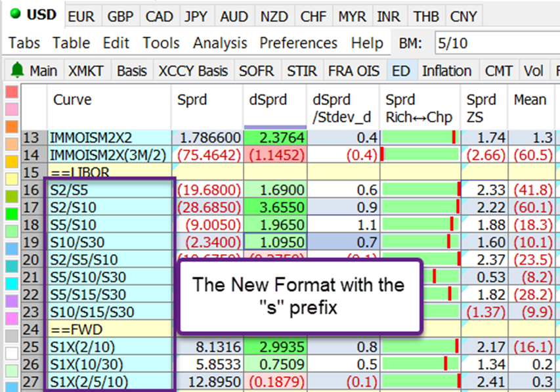Select the purple color swatch
Viewport: 560px width, 392px height.
point(12,301)
